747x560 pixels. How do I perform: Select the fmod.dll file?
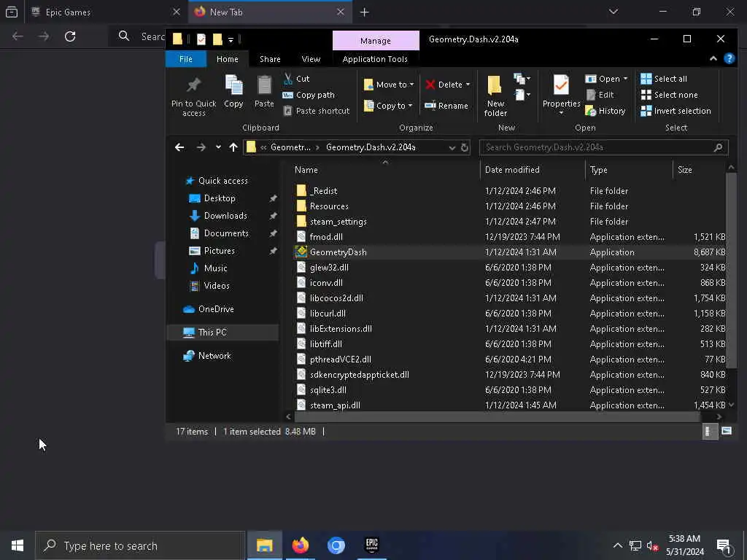pos(326,237)
